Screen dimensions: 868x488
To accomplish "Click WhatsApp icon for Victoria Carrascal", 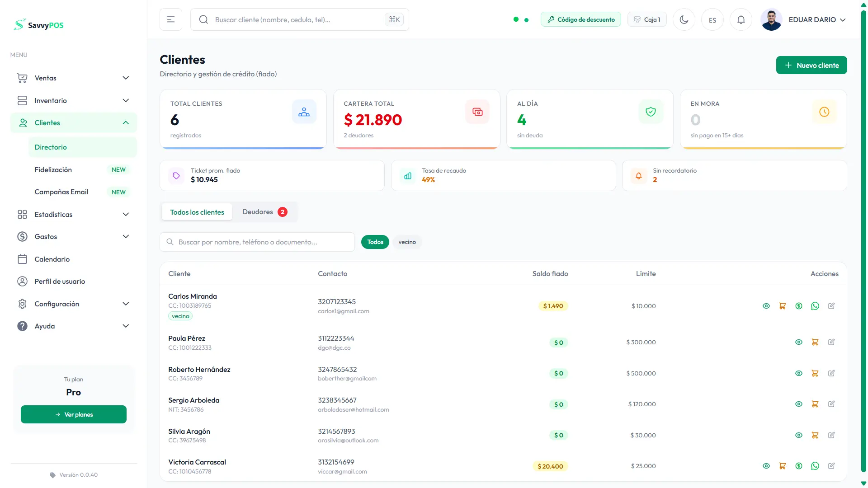I will coord(815,466).
